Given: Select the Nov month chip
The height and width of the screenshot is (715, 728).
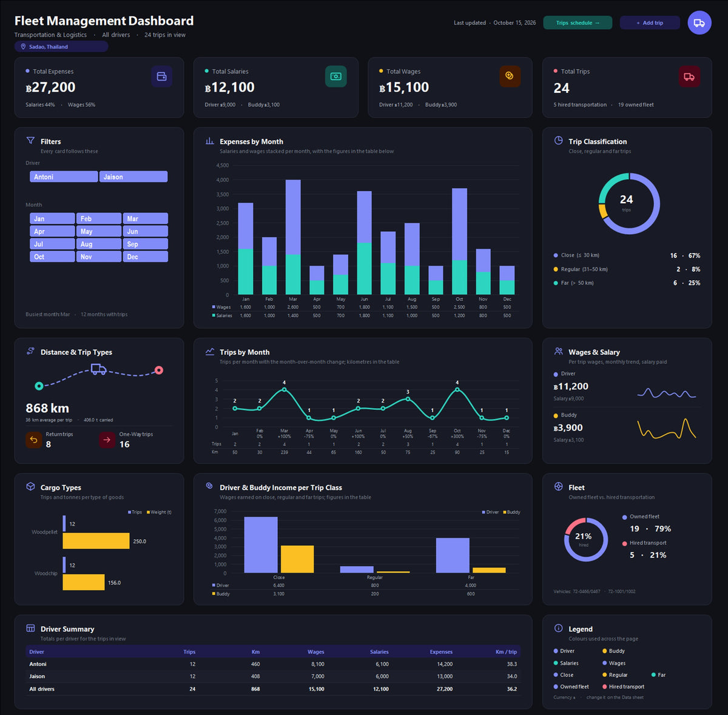Looking at the screenshot, I should point(99,257).
